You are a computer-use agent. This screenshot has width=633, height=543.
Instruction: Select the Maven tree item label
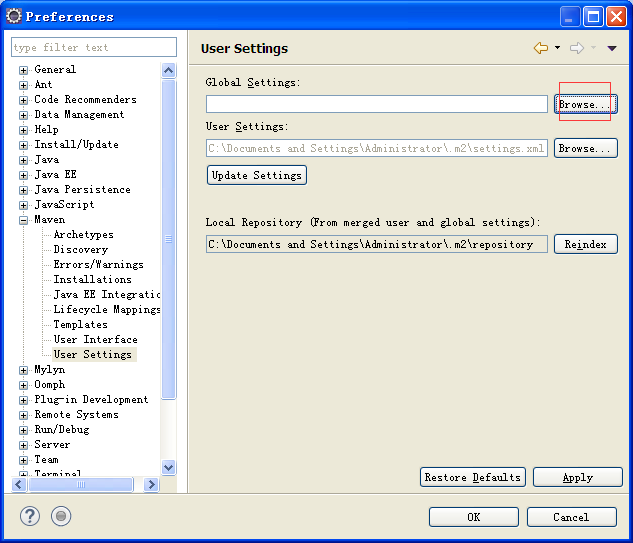click(50, 220)
